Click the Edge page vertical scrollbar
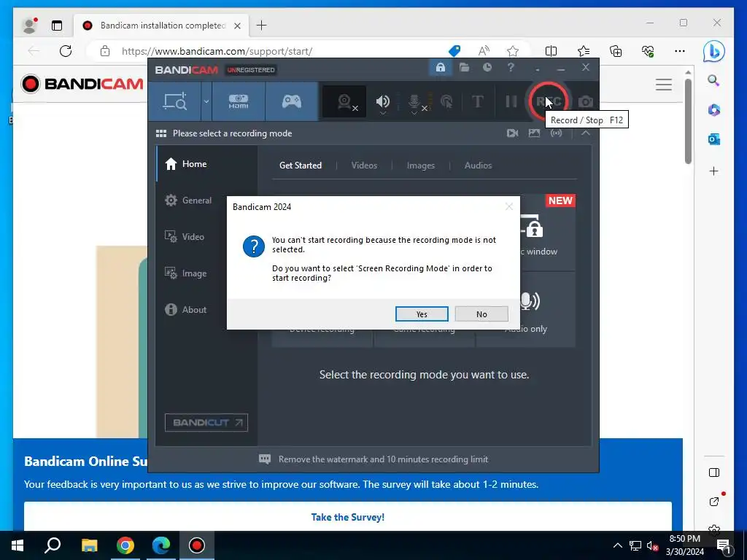This screenshot has height=560, width=747. coord(688,122)
